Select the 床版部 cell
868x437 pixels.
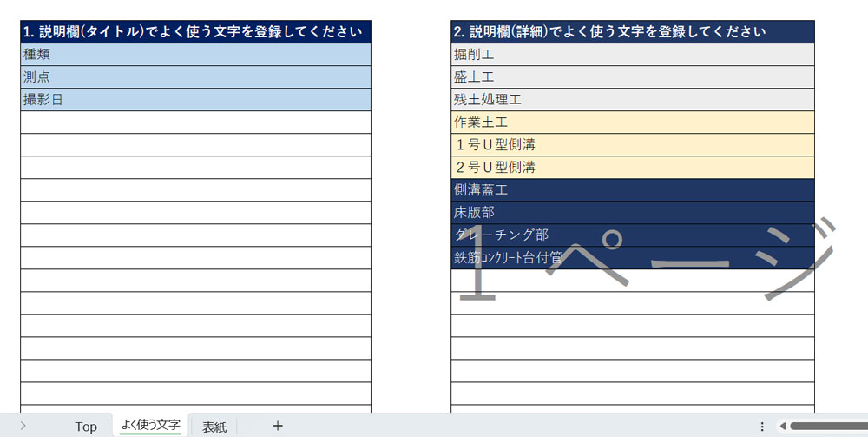(632, 213)
